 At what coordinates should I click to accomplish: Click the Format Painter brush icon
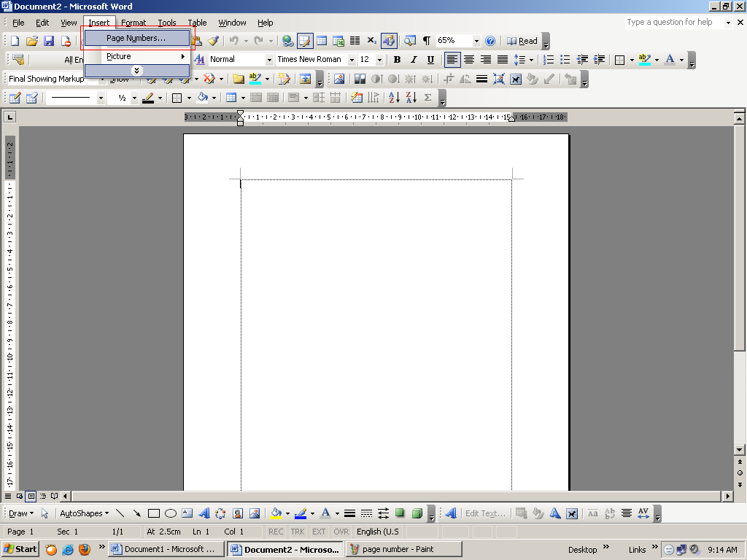pos(213,41)
